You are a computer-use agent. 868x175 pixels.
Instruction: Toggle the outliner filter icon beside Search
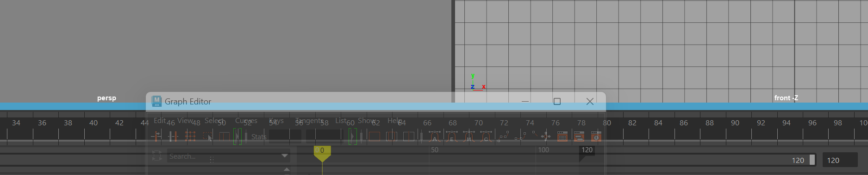click(x=157, y=156)
